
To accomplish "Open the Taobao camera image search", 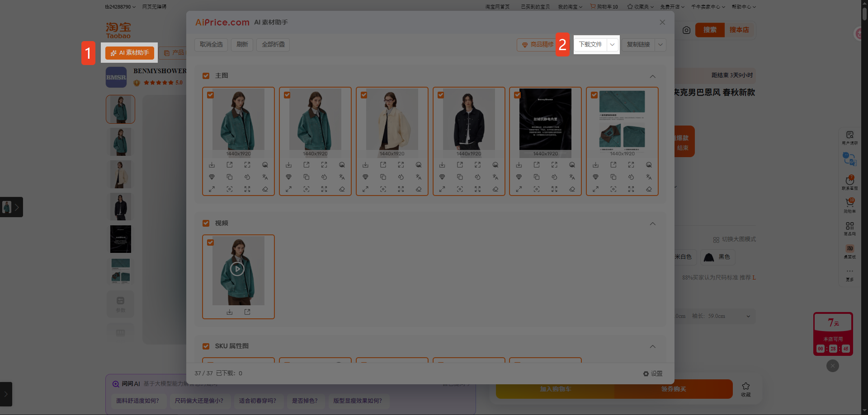I will pos(686,30).
